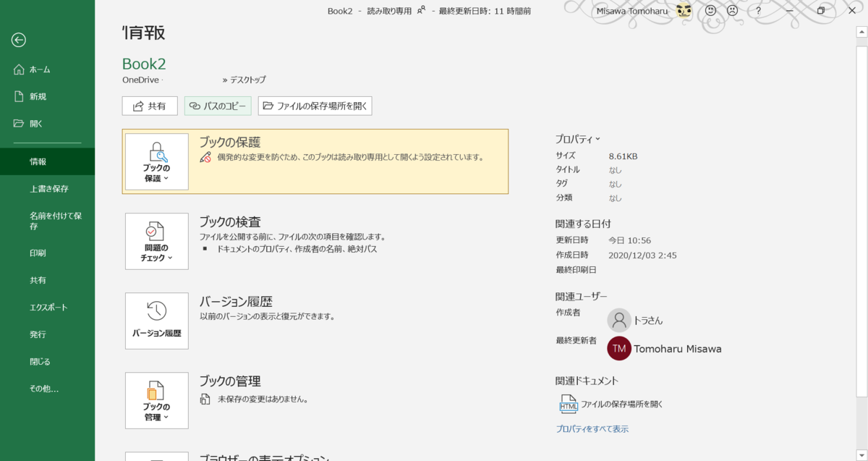Open the feedback smiley icon in title bar
The height and width of the screenshot is (461, 868).
click(710, 11)
